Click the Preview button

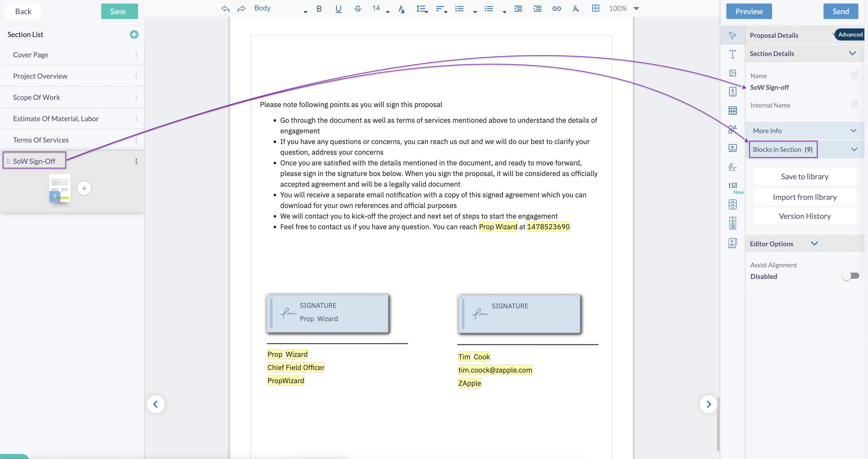click(x=748, y=11)
